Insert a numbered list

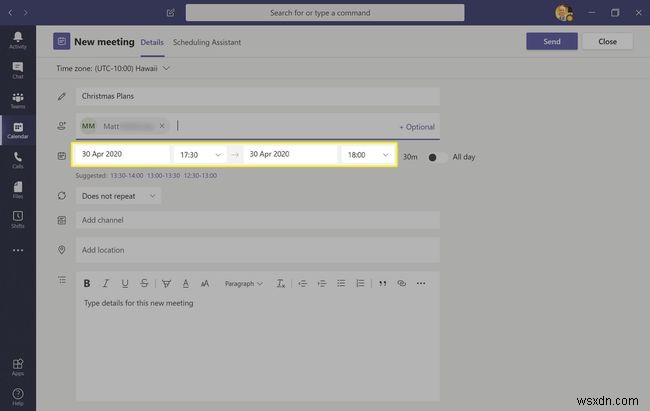[360, 283]
